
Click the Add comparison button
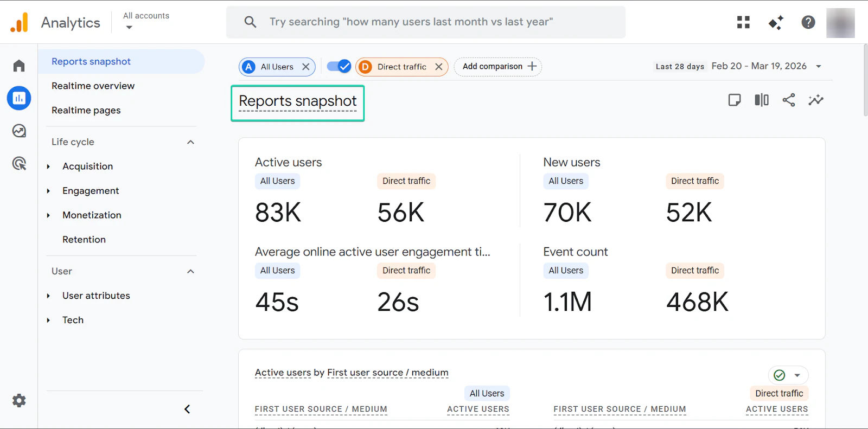[x=498, y=67]
